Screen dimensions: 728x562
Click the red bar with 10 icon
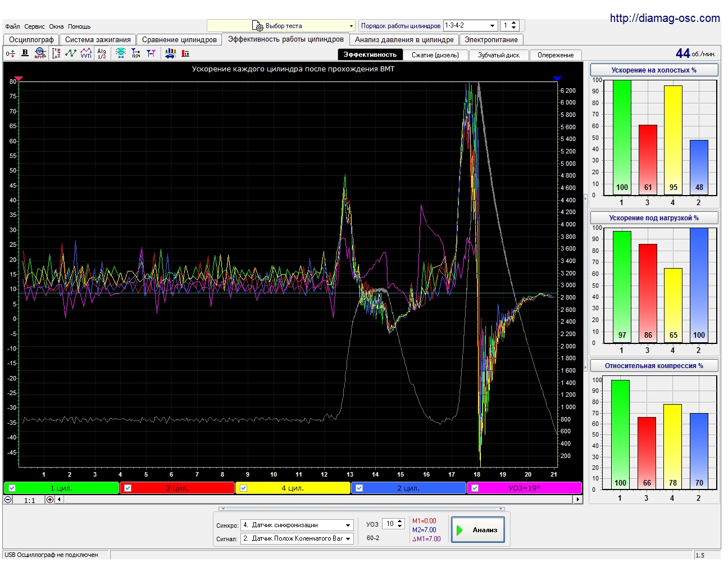pos(185,53)
